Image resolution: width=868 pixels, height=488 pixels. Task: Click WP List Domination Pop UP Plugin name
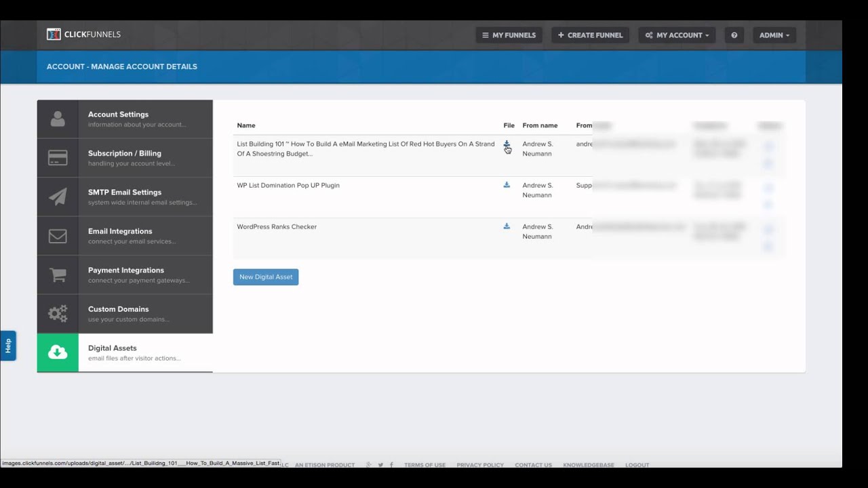click(288, 185)
